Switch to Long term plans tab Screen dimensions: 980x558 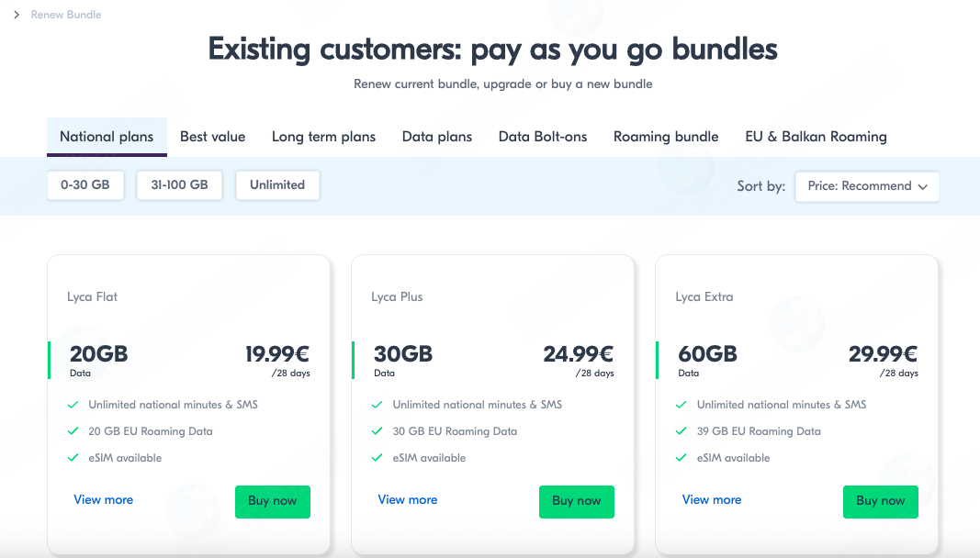[323, 137]
